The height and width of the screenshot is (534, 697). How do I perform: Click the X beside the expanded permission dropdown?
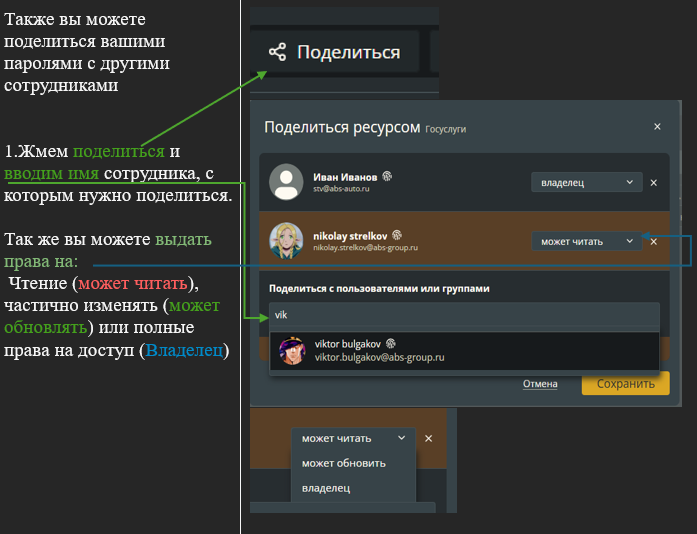429,438
